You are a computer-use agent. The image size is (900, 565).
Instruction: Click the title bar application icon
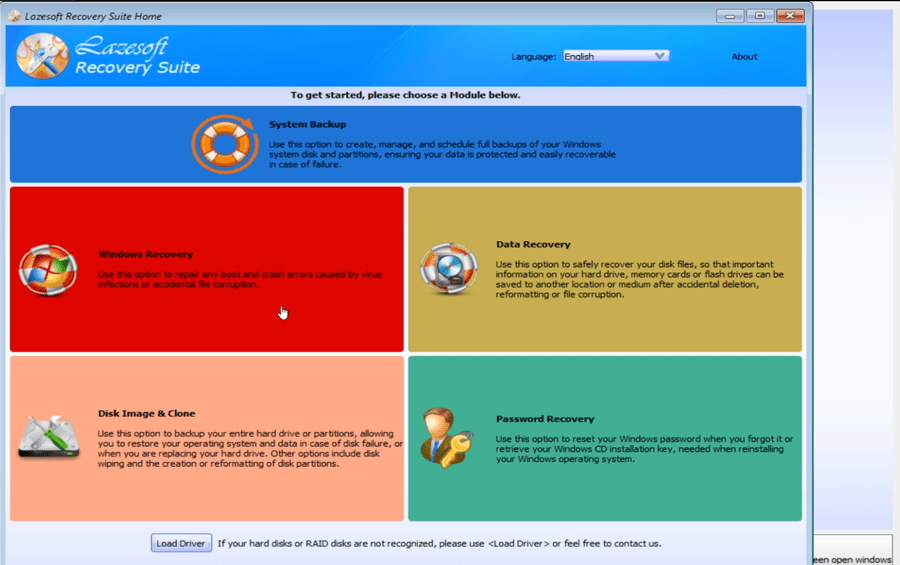[14, 16]
